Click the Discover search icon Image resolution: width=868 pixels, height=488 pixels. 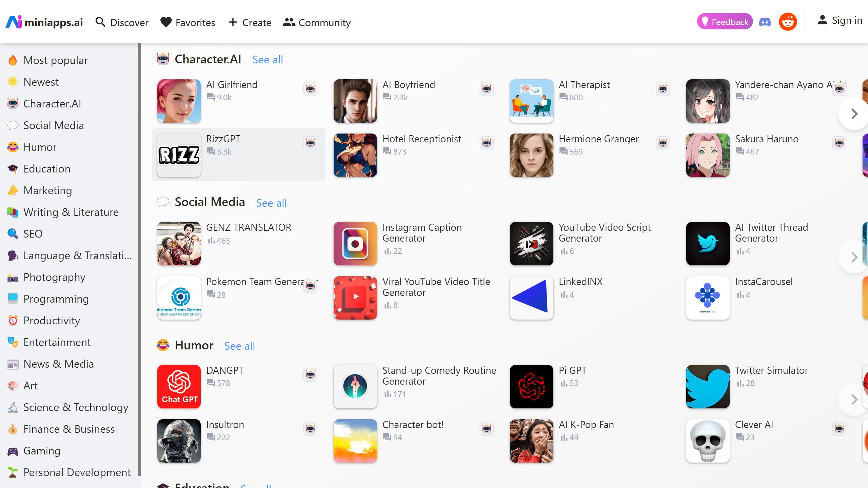click(x=100, y=22)
